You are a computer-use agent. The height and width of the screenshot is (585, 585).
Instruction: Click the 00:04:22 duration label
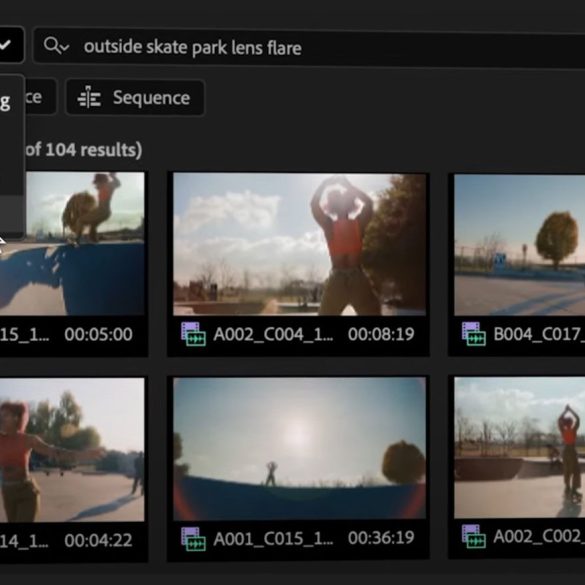[98, 541]
